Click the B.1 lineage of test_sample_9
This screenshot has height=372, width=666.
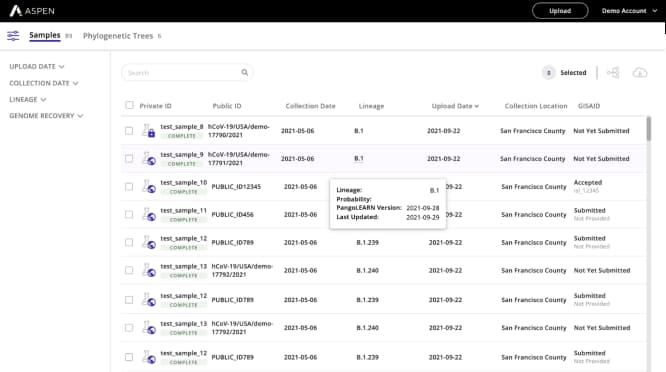click(x=359, y=158)
